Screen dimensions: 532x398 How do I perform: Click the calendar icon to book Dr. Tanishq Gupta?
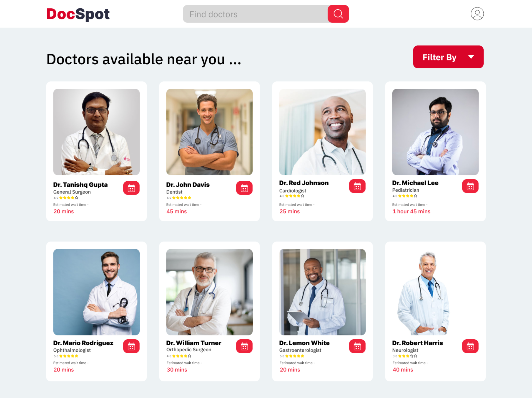click(131, 188)
